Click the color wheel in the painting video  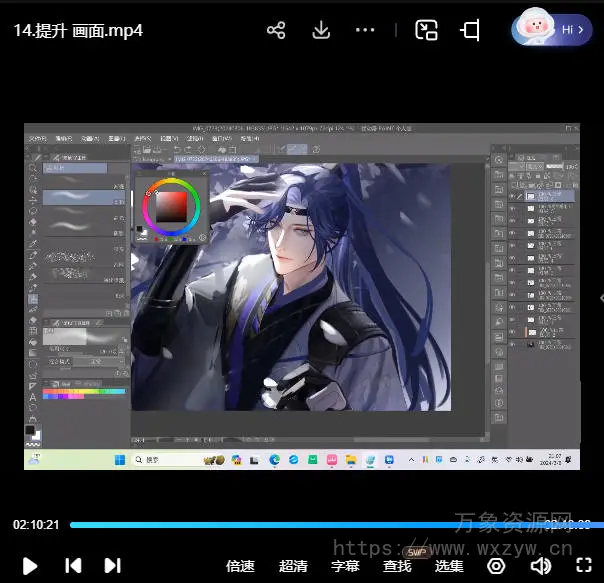click(x=171, y=205)
